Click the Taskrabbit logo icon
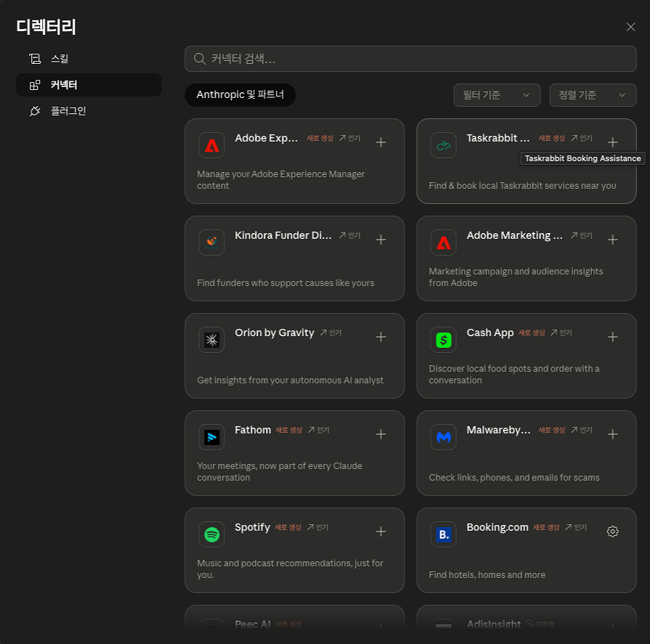The width and height of the screenshot is (650, 644). coord(443,145)
